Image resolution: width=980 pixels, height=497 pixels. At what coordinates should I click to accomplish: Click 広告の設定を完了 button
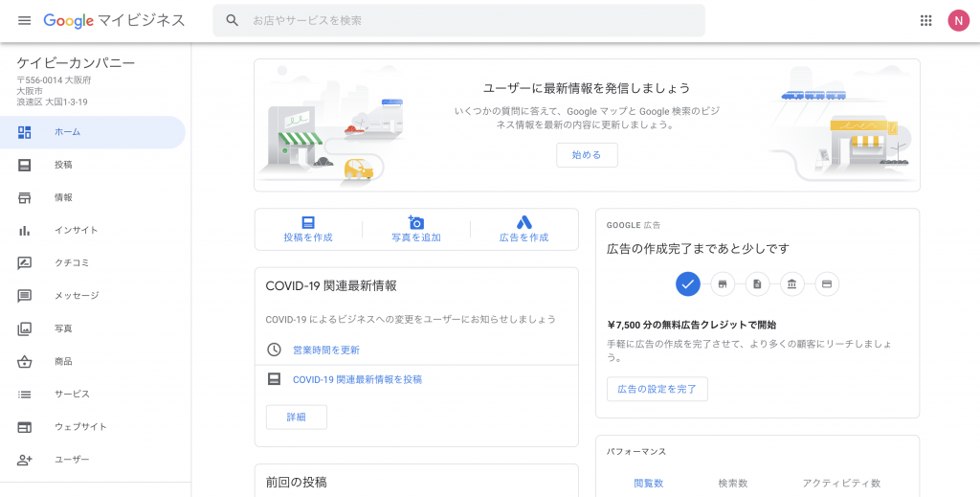tap(657, 389)
